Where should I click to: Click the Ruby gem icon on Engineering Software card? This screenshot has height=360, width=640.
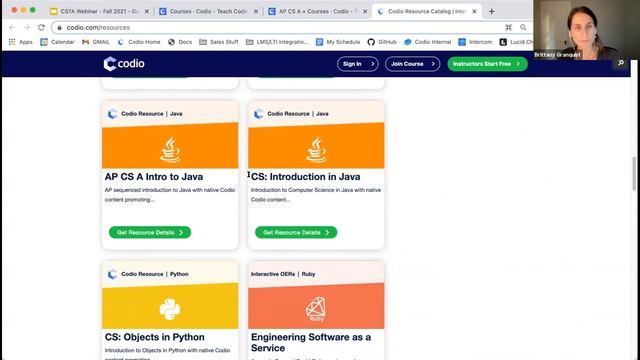point(316,309)
